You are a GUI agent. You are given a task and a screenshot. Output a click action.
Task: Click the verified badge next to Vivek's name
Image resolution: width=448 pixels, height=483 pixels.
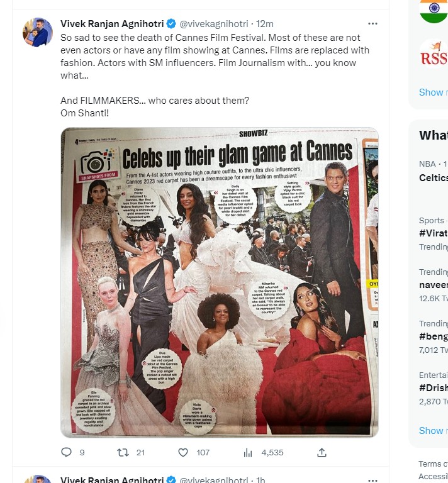[171, 24]
